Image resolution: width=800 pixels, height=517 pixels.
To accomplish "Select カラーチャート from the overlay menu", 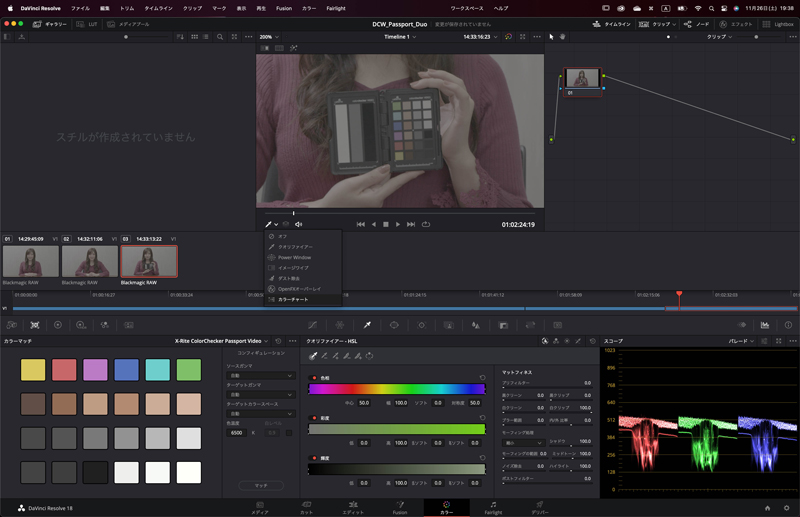I will coord(293,299).
